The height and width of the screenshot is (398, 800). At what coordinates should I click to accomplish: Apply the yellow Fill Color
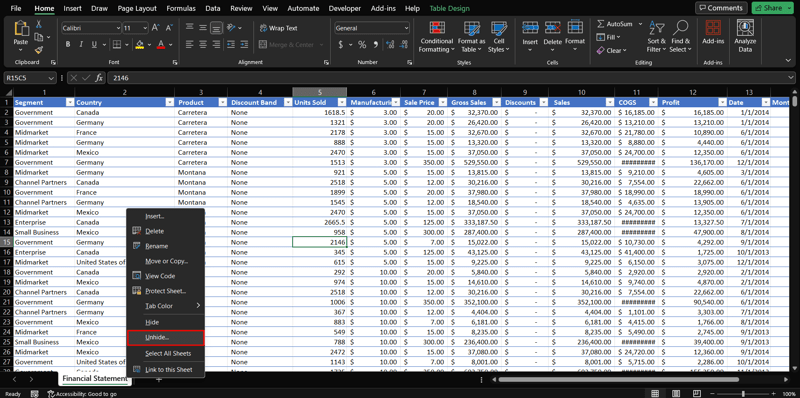[140, 45]
